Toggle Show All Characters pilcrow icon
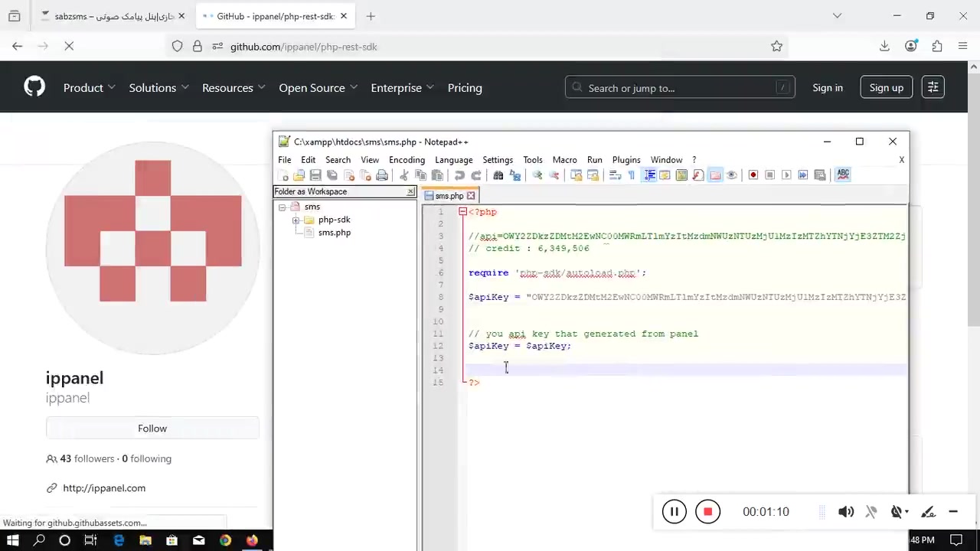Viewport: 980px width, 551px height. click(632, 175)
